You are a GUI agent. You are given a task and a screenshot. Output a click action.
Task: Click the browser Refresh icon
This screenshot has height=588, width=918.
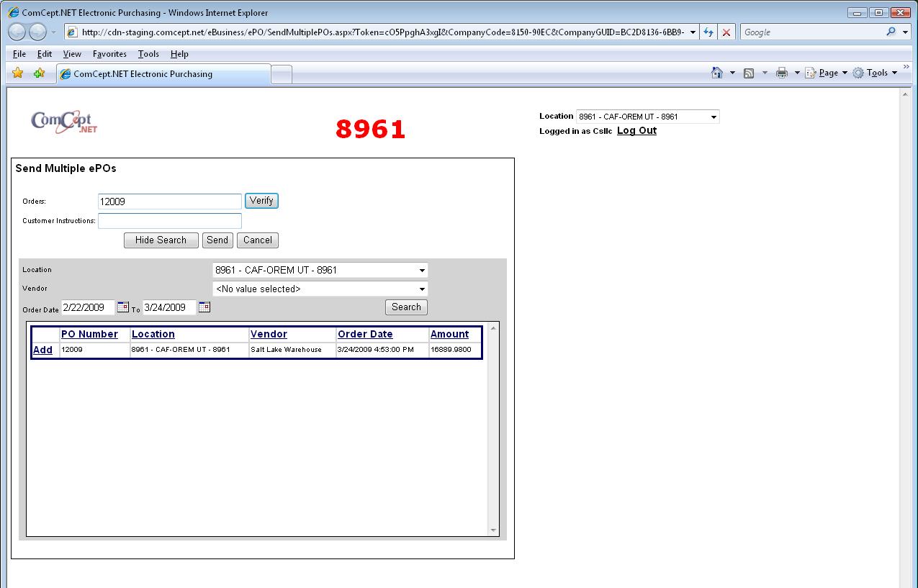[708, 32]
